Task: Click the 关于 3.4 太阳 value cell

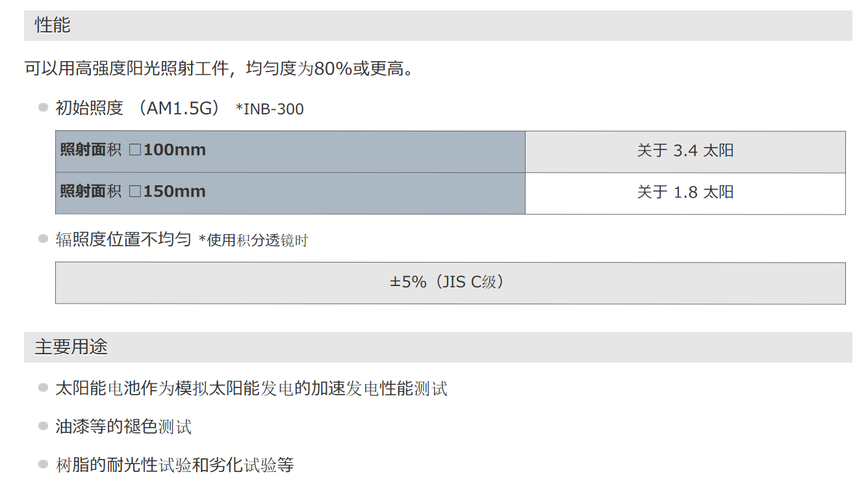Action: pos(685,151)
